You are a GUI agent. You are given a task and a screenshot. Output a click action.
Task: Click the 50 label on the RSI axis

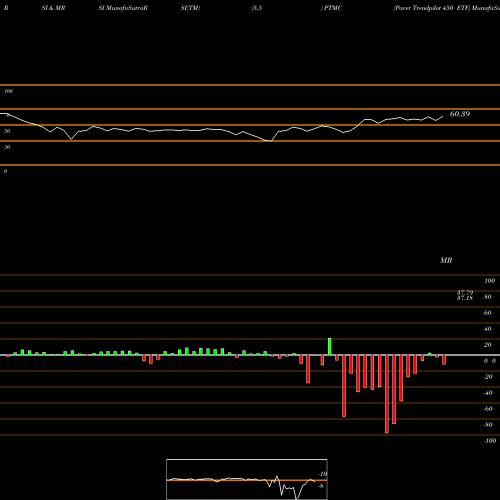(x=7, y=131)
